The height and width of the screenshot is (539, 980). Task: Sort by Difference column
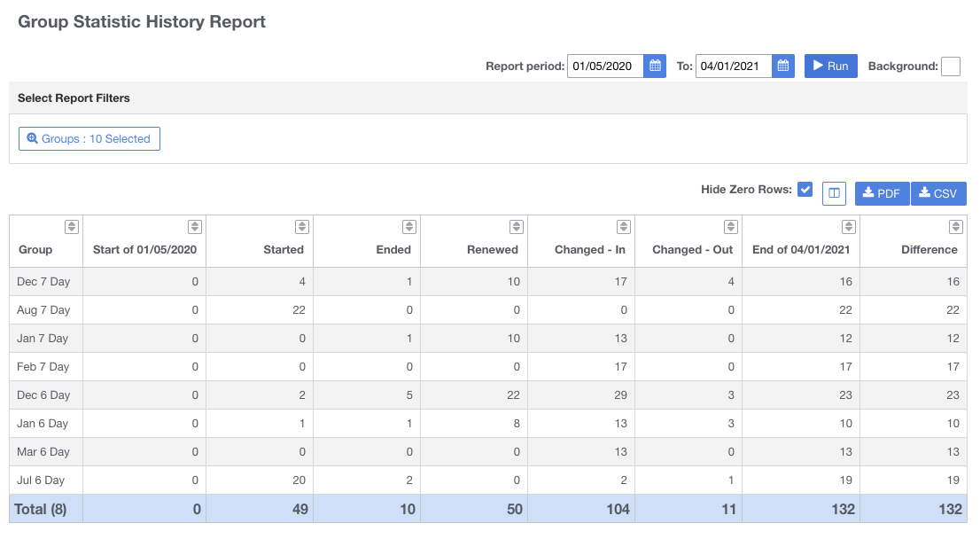[955, 227]
